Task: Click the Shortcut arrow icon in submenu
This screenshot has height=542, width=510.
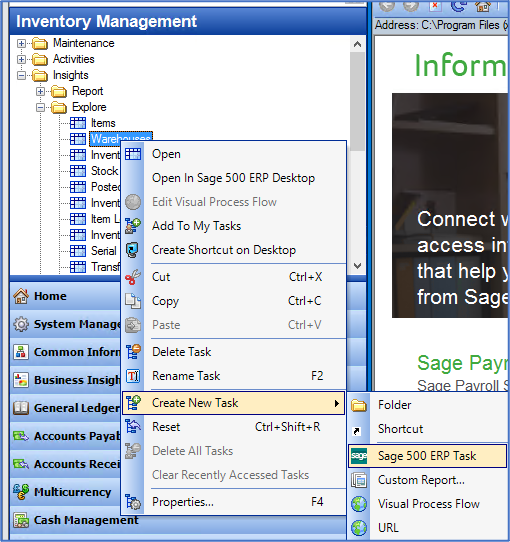Action: [x=356, y=431]
